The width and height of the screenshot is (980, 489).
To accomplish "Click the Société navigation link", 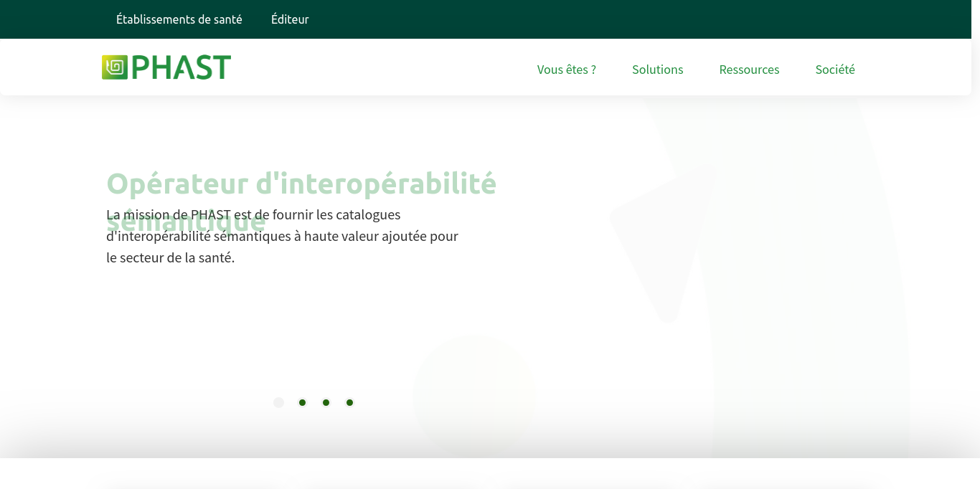I will (x=835, y=69).
